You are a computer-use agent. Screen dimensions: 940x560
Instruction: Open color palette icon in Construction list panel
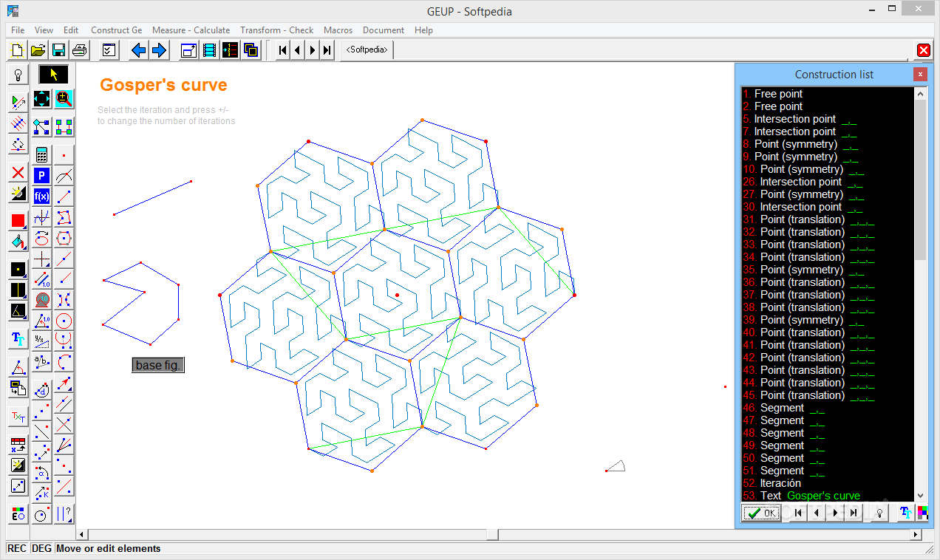point(922,513)
